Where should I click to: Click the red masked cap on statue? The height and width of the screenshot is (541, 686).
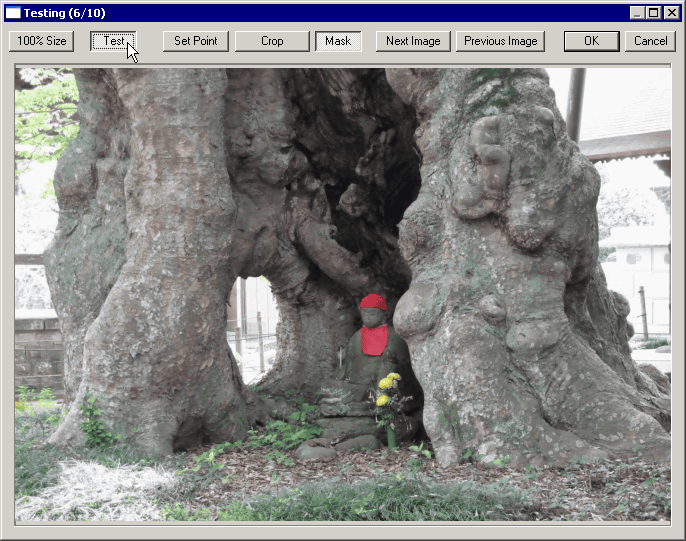373,302
